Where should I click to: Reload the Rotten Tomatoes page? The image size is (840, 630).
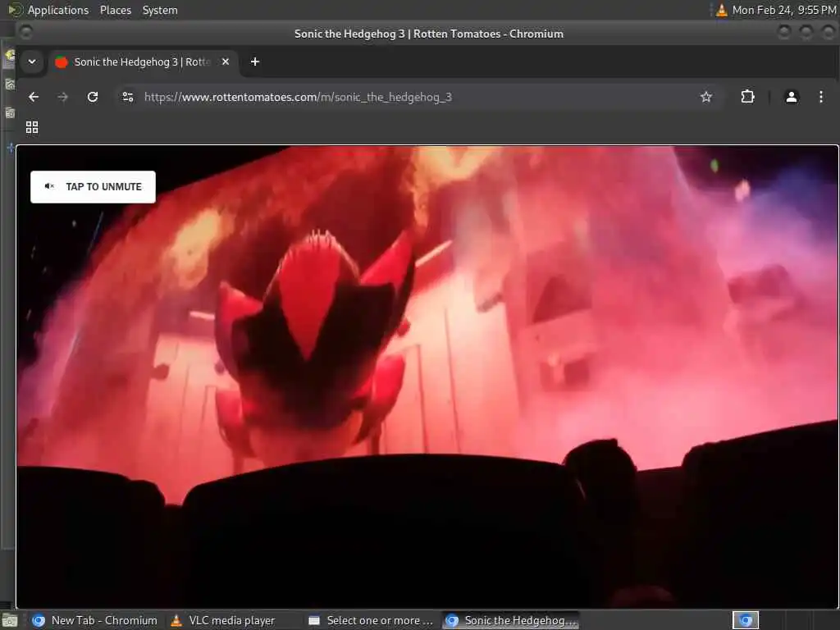93,97
